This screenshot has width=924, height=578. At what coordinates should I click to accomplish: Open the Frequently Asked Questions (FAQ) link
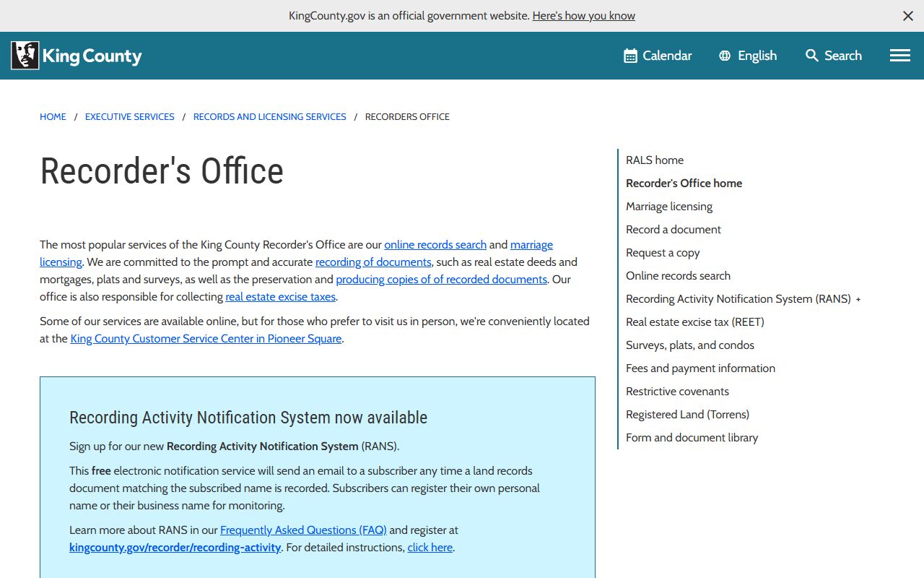click(x=303, y=530)
